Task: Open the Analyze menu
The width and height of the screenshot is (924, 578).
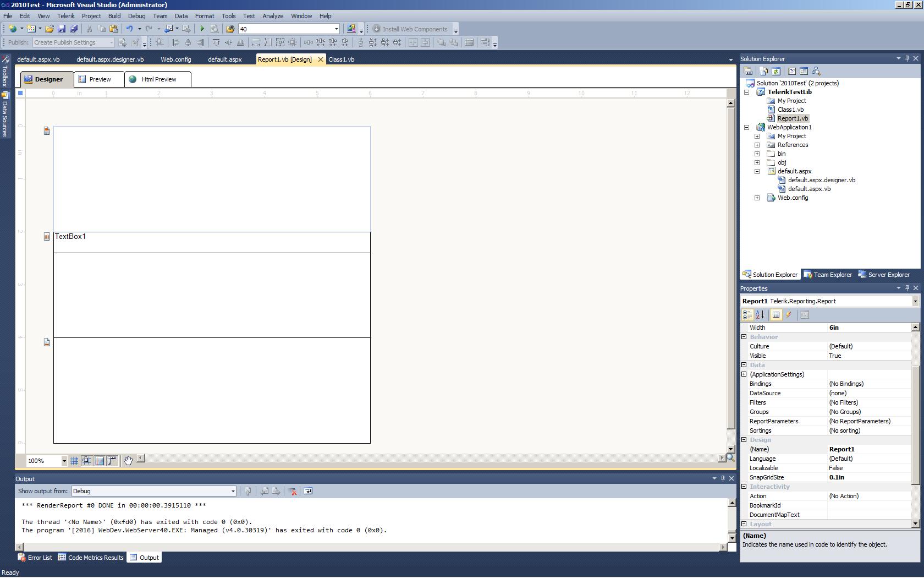Action: [x=273, y=16]
